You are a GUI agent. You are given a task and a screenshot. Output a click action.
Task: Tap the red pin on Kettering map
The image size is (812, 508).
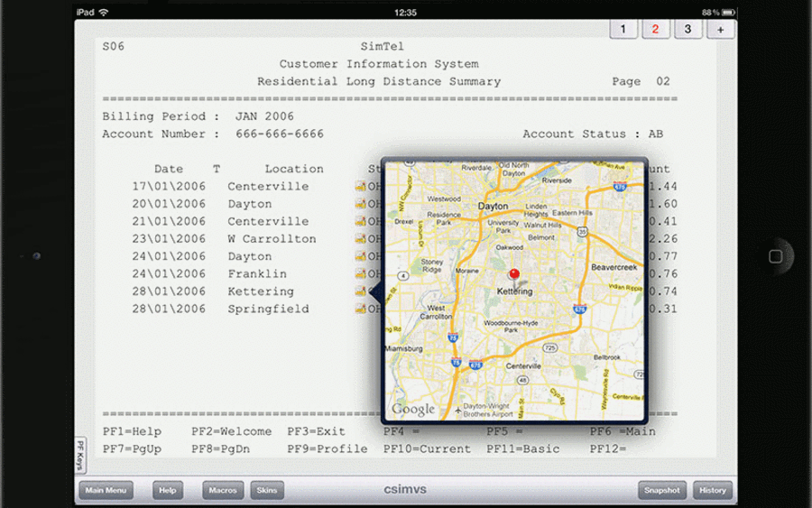pyautogui.click(x=513, y=275)
